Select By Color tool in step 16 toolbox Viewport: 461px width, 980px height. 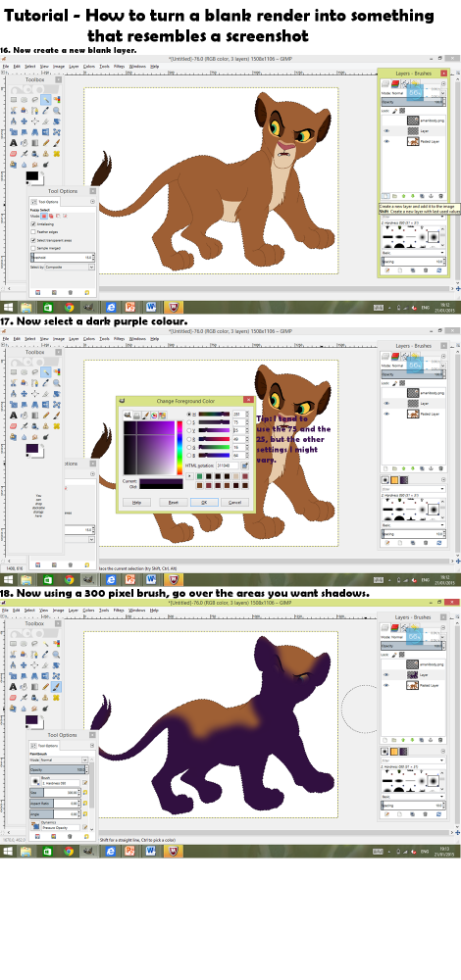click(x=57, y=100)
